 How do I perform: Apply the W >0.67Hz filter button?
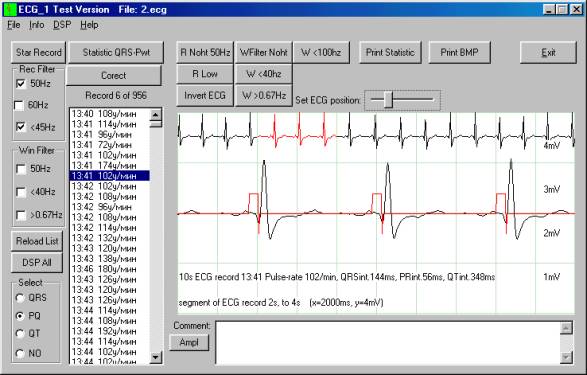click(264, 95)
